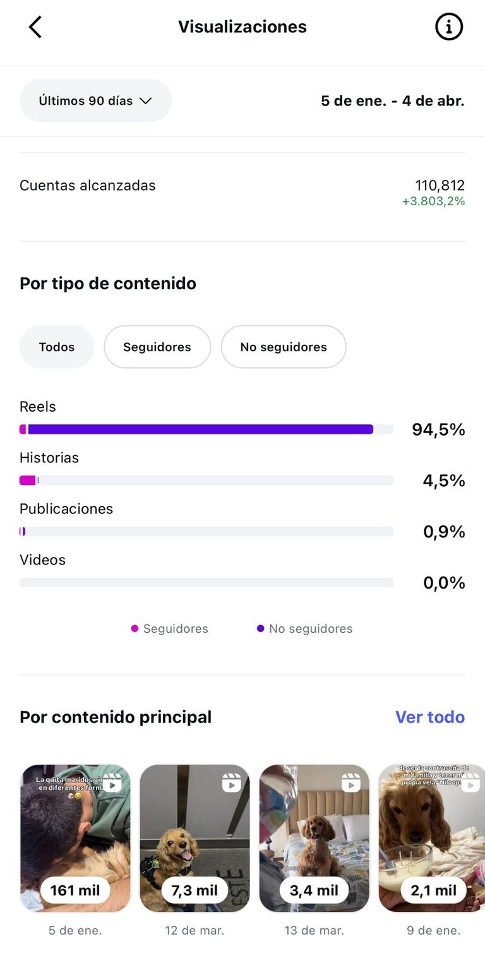Click the Reels 94,5% progress bar
Screen dimensions: 485x980
click(207, 429)
